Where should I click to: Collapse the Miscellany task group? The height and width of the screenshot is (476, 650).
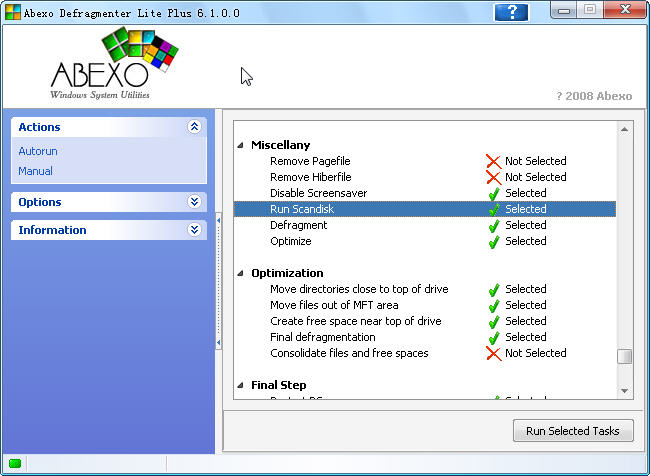[240, 146]
